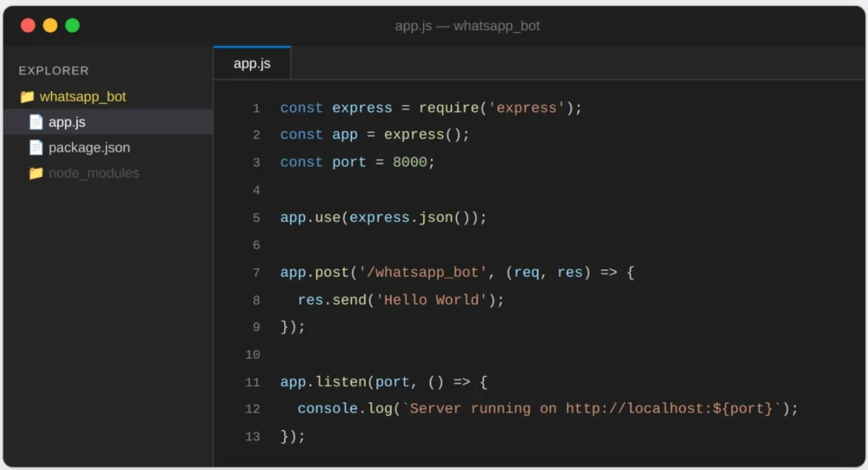Click the window title 'app.js — whatsapp_bot'
This screenshot has height=470, width=868.
[467, 26]
